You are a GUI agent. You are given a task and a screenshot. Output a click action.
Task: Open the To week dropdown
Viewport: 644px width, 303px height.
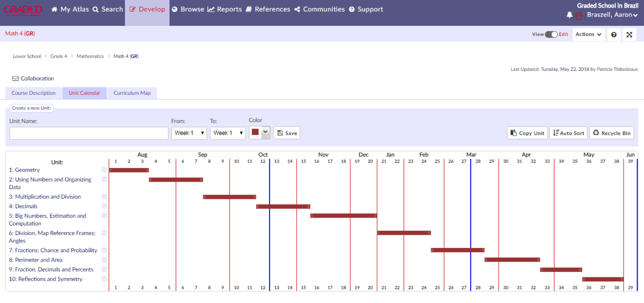(x=228, y=133)
